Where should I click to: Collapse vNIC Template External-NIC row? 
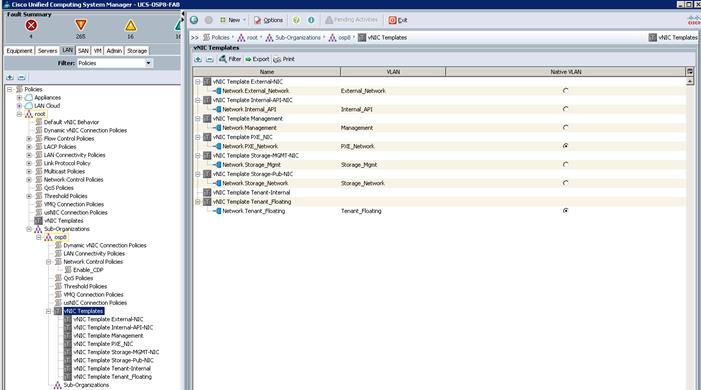(x=198, y=82)
